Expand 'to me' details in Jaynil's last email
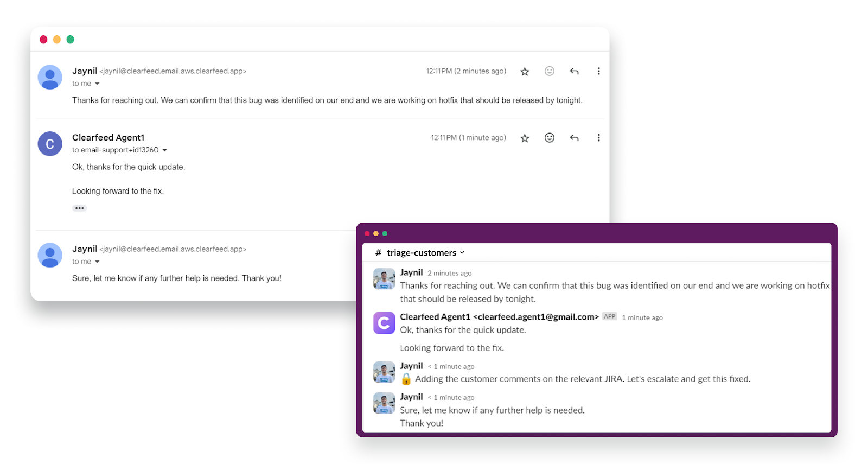This screenshot has height=464, width=868. pos(97,262)
